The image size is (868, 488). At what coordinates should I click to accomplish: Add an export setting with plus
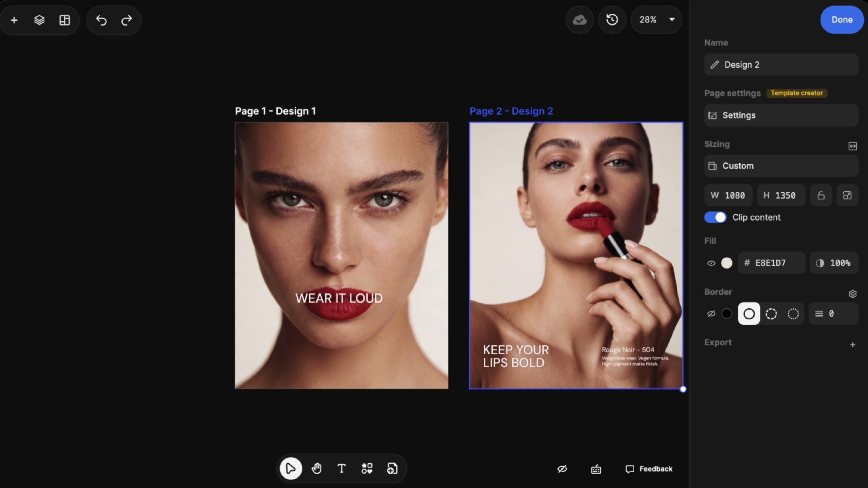(852, 345)
